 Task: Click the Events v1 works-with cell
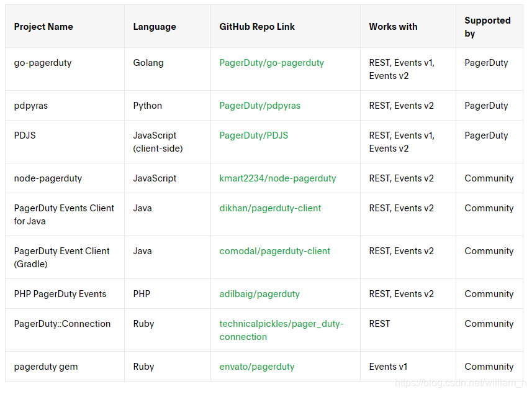pos(408,367)
